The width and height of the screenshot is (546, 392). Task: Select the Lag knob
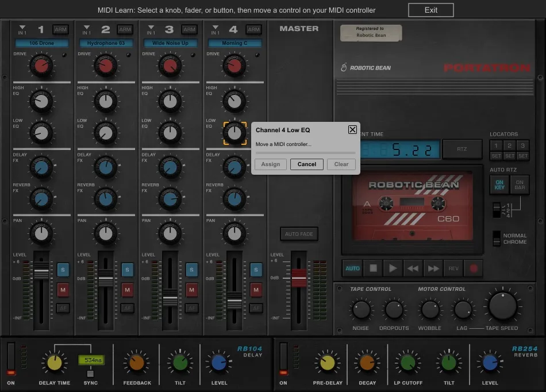point(463,310)
